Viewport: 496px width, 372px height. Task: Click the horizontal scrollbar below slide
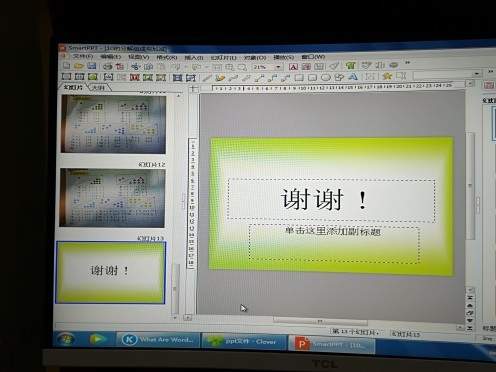(x=320, y=321)
